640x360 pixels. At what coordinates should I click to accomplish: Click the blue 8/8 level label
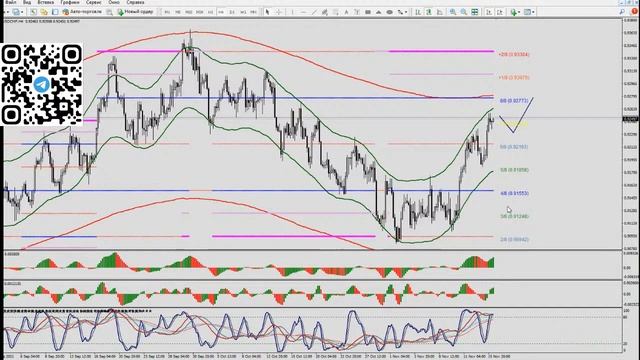514,100
